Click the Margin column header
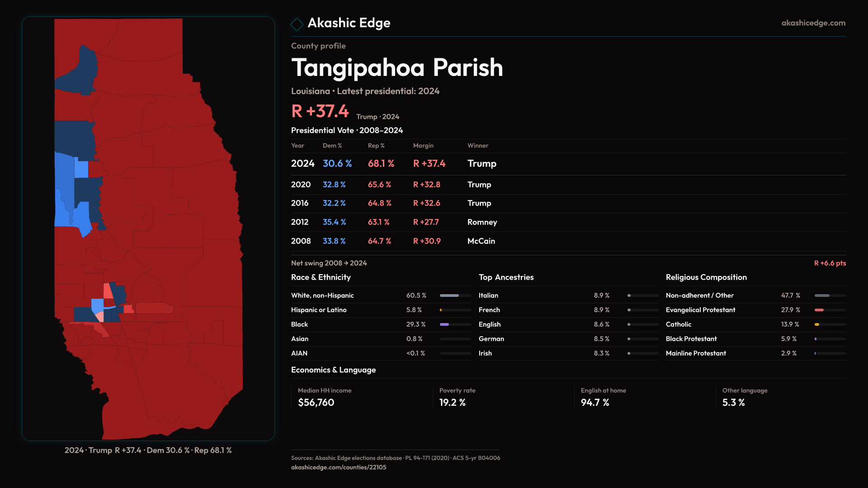Viewport: 868px width, 488px height. [x=423, y=145]
